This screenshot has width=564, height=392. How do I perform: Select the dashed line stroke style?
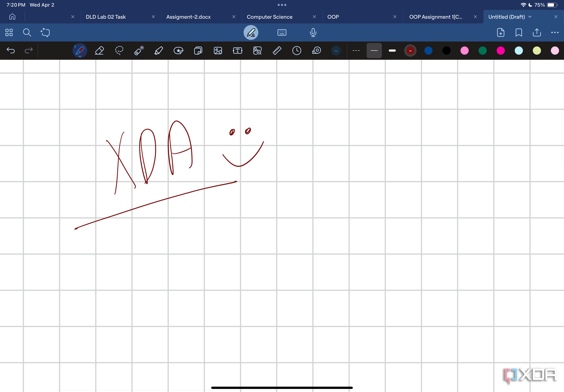[356, 51]
